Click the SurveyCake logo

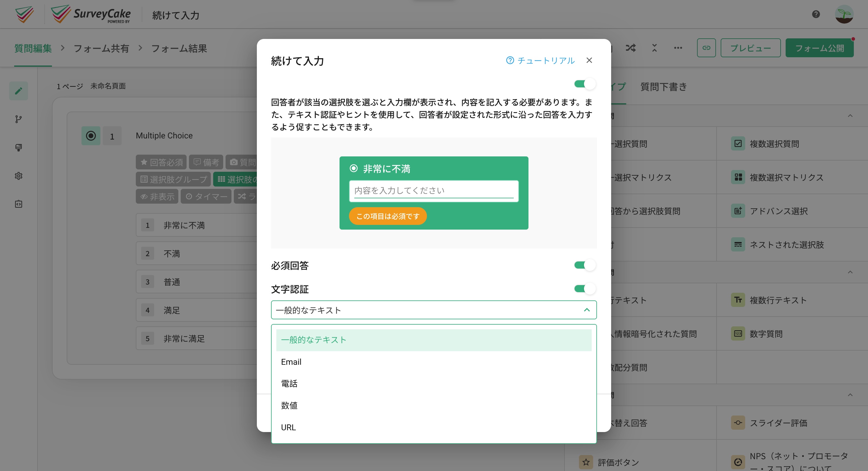(90, 14)
